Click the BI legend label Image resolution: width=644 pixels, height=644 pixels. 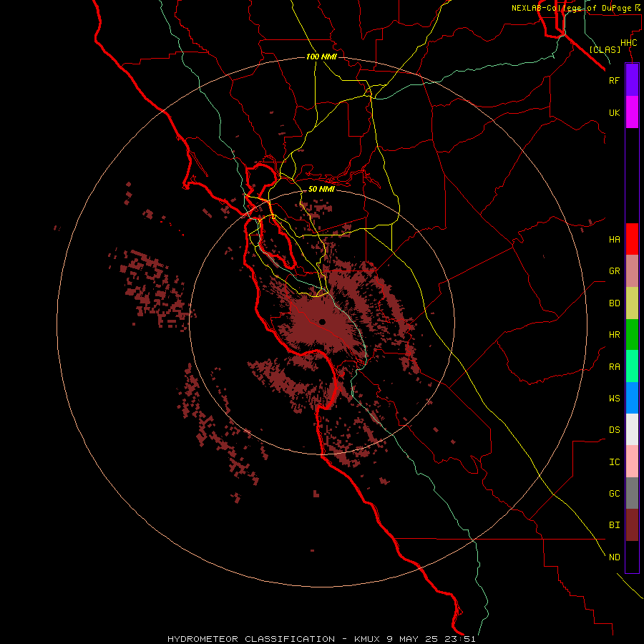614,525
